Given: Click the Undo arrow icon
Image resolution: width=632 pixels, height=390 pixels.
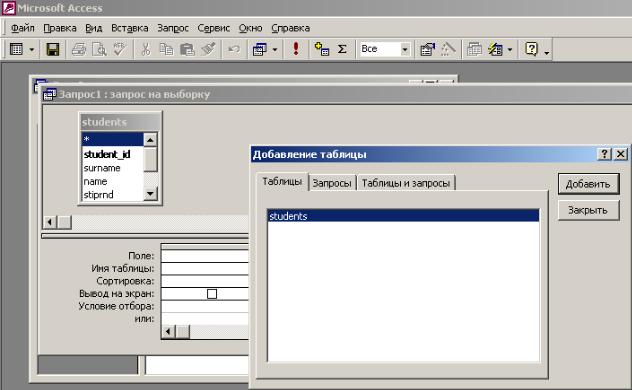Looking at the screenshot, I should [x=234, y=49].
